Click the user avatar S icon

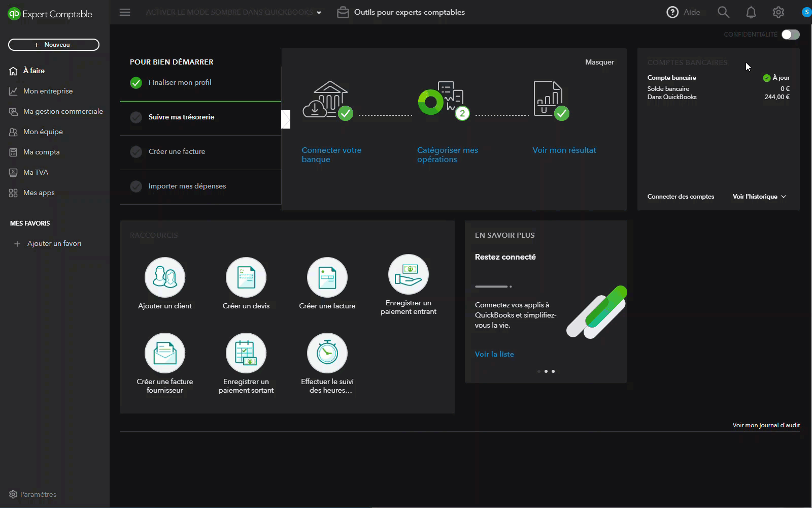(x=806, y=12)
